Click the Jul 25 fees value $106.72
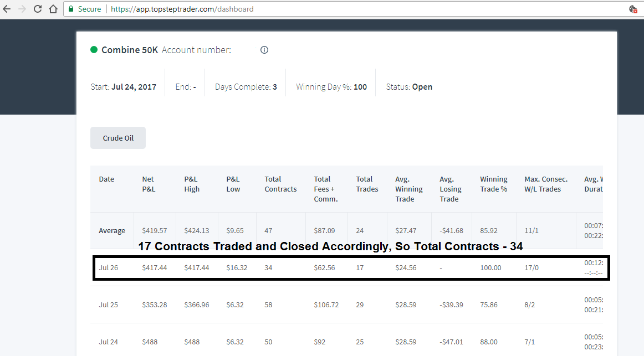Viewport: 644px width, 356px height. pos(326,305)
